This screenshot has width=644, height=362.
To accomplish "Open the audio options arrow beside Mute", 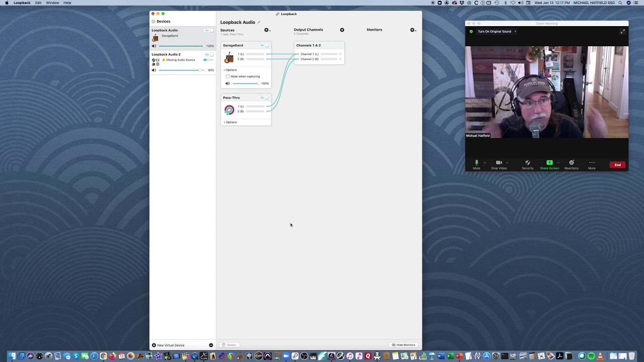I will pyautogui.click(x=485, y=162).
